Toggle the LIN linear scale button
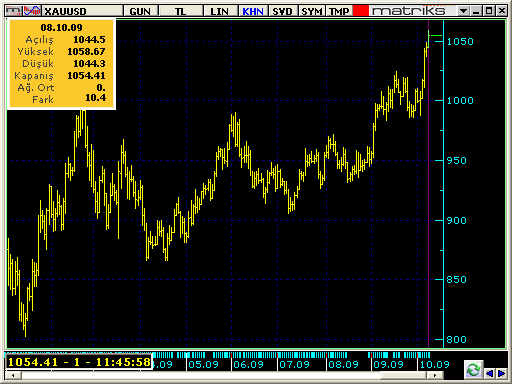Image resolution: width=512 pixels, height=384 pixels. pos(219,11)
